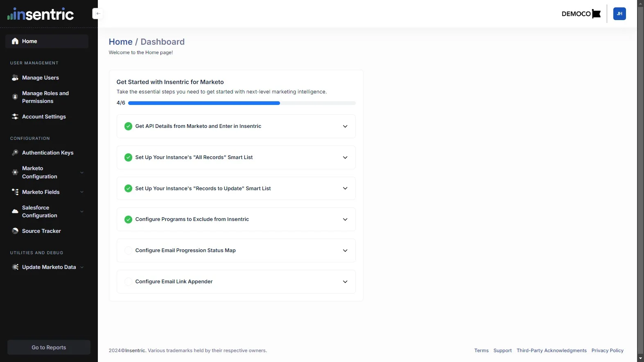
Task: Click green checkmark for All Records Smart List
Action: 128,157
